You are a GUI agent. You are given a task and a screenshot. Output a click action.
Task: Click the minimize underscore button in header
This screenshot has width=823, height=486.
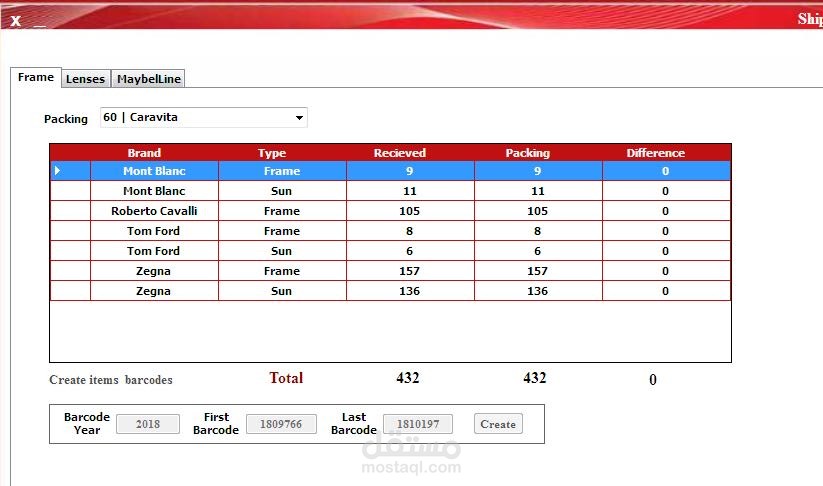click(39, 24)
